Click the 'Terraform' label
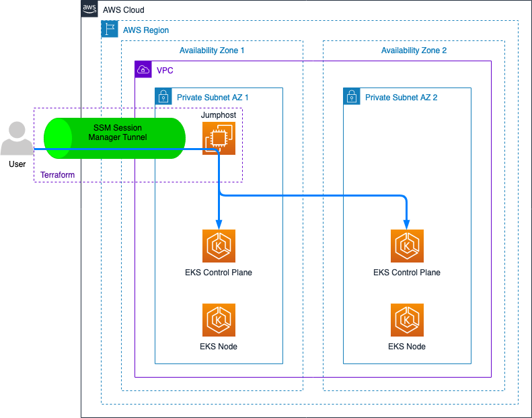532x418 pixels. pos(57,175)
